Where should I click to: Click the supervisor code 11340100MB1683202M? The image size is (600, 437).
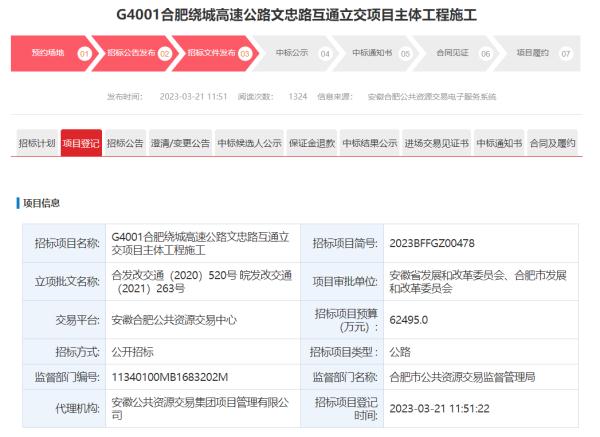coord(170,377)
